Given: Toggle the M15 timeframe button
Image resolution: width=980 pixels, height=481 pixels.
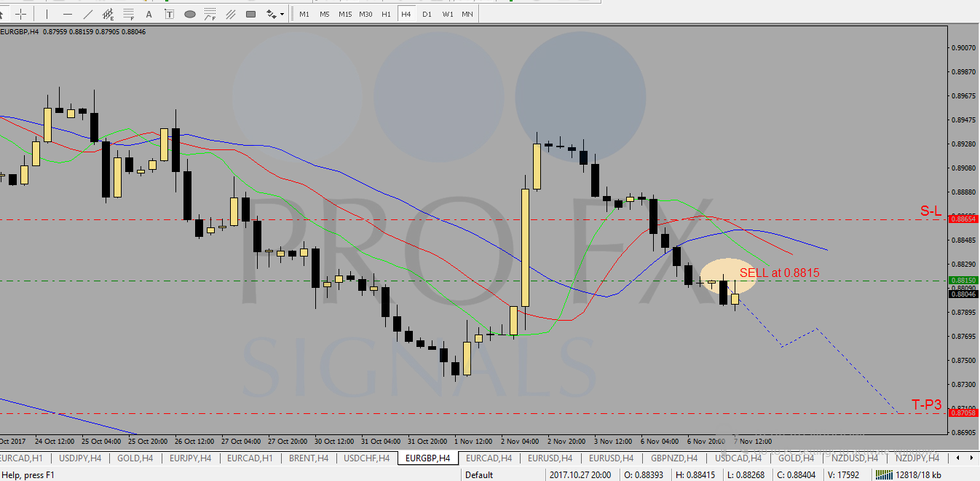Looking at the screenshot, I should pos(344,14).
